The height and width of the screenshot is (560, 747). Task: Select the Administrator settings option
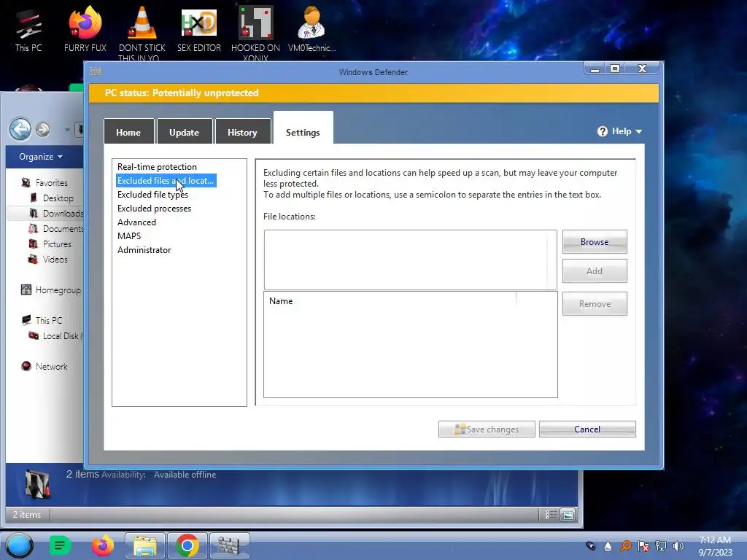pos(144,249)
